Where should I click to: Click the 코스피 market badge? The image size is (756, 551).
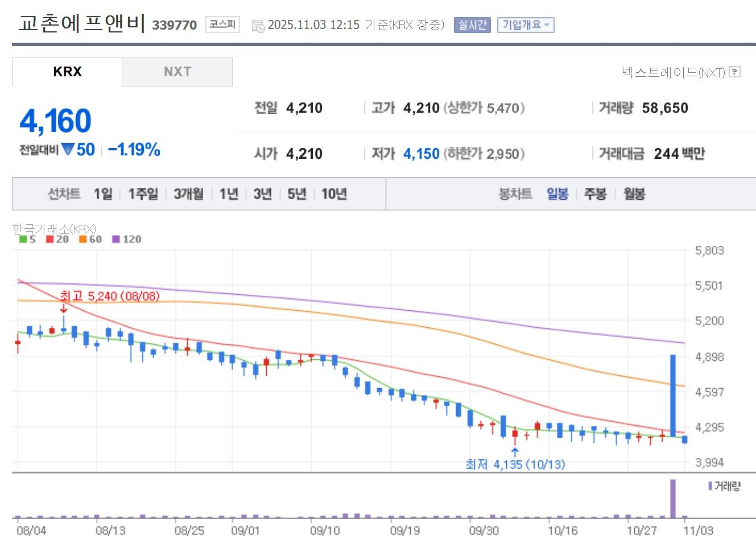click(x=222, y=24)
